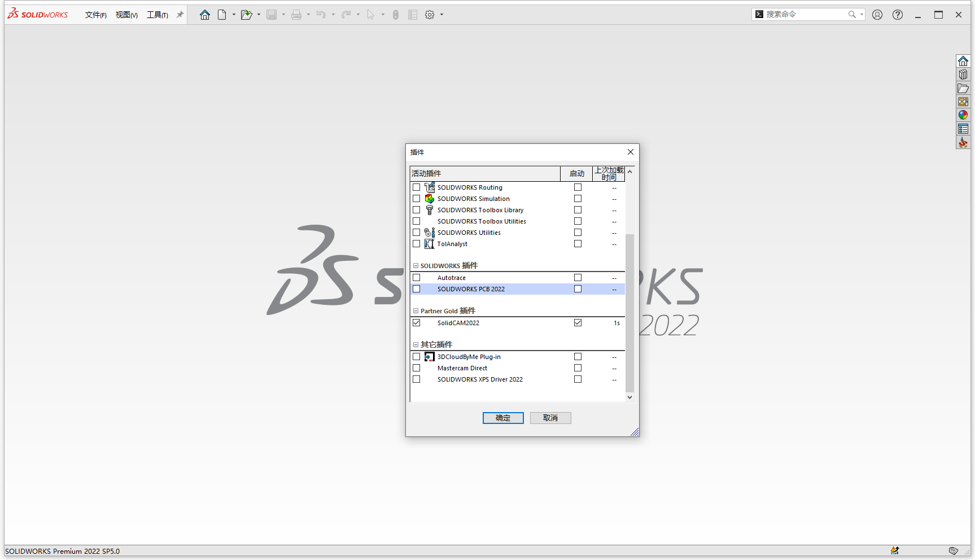975x560 pixels.
Task: Uncheck the SolidCAM2022 start-up checkbox
Action: (x=578, y=323)
